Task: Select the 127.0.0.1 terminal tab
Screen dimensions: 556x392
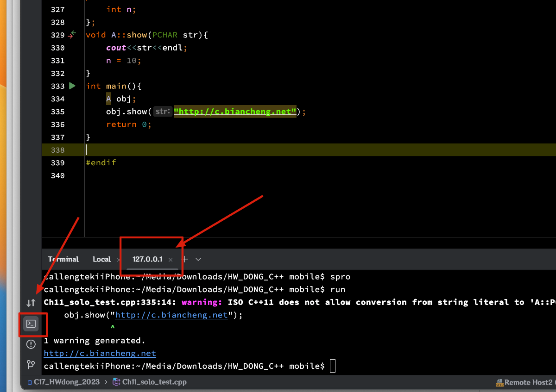Action: 147,259
